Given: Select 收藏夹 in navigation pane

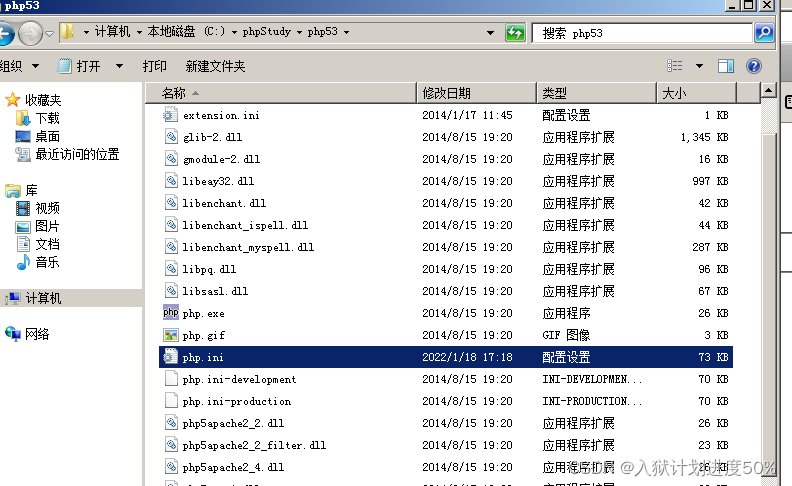Looking at the screenshot, I should coord(43,100).
